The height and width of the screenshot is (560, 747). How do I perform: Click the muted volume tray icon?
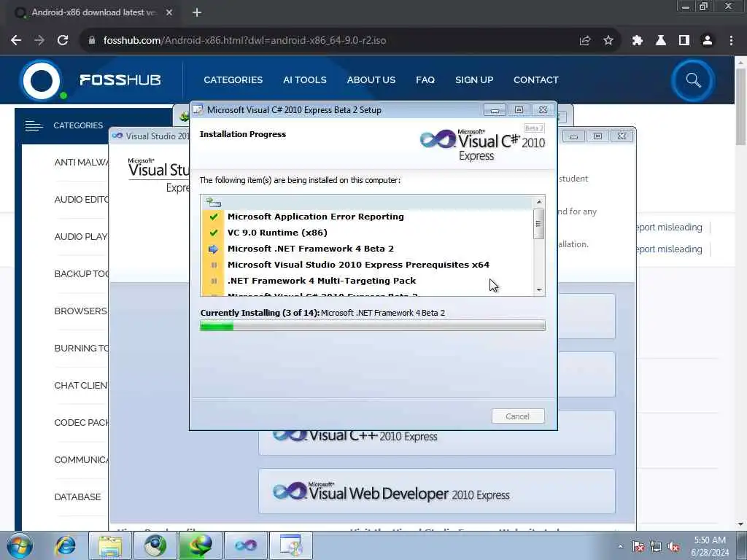point(673,546)
